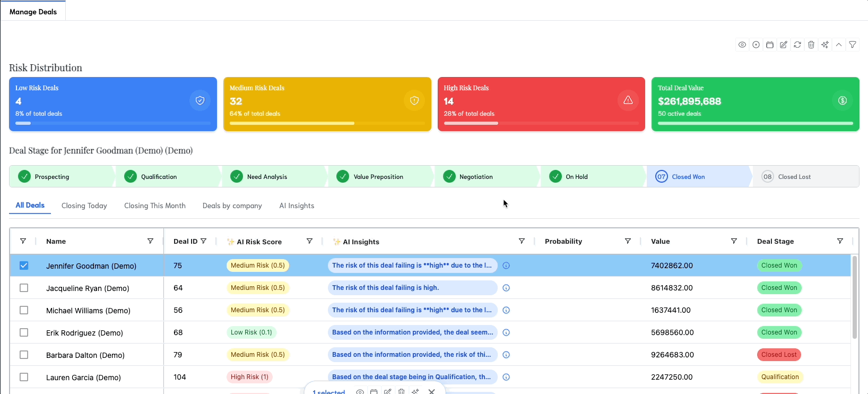
Task: Click the funnel filter icon in top toolbar
Action: tap(853, 45)
